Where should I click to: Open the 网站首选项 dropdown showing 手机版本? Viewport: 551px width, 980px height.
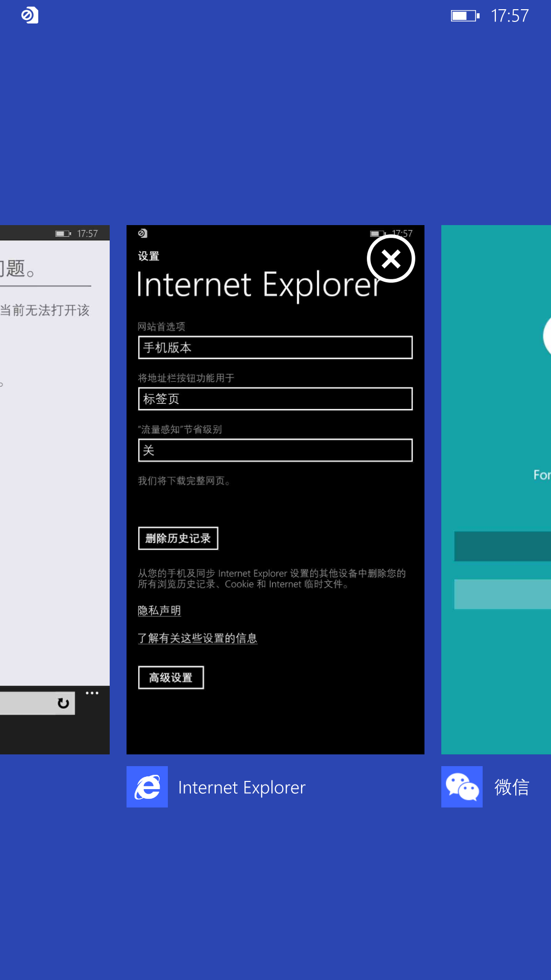pyautogui.click(x=275, y=348)
